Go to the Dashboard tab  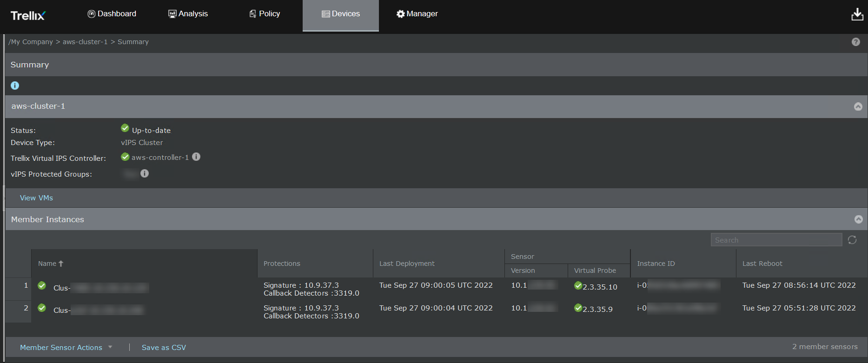coord(112,14)
